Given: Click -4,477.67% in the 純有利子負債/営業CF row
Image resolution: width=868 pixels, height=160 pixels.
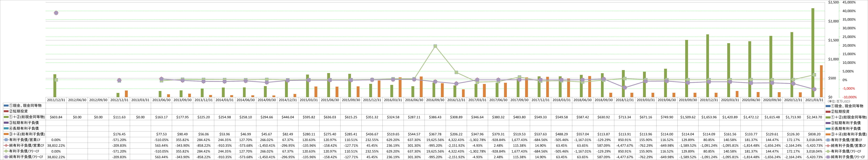Looking at the screenshot, I should [625, 146].
